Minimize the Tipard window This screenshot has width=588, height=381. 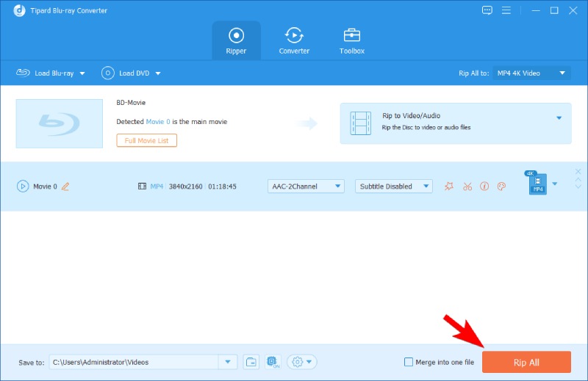(536, 10)
